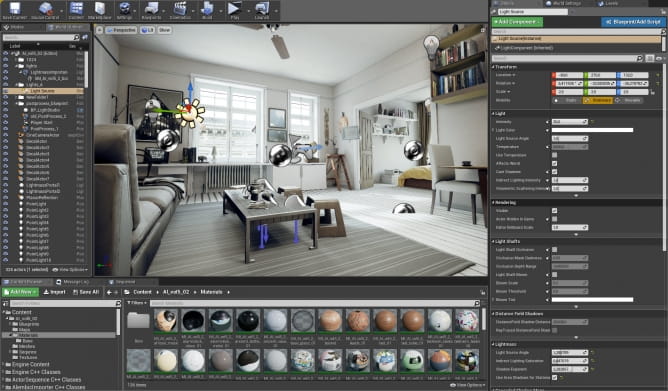Open the Content browser toolbar icon
668x391 pixels.
point(76,8)
